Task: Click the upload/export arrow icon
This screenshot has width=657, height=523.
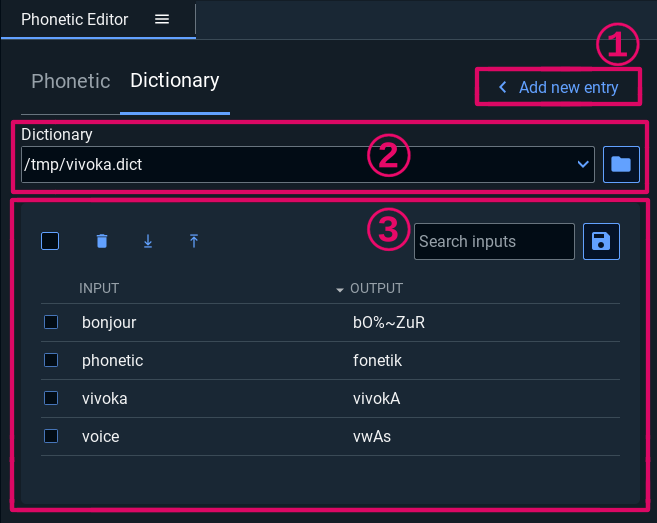Action: pos(194,241)
